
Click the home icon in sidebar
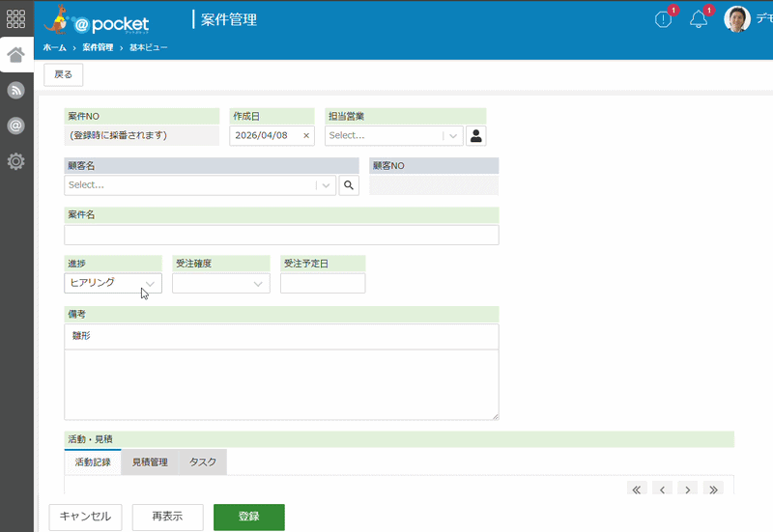(x=15, y=55)
